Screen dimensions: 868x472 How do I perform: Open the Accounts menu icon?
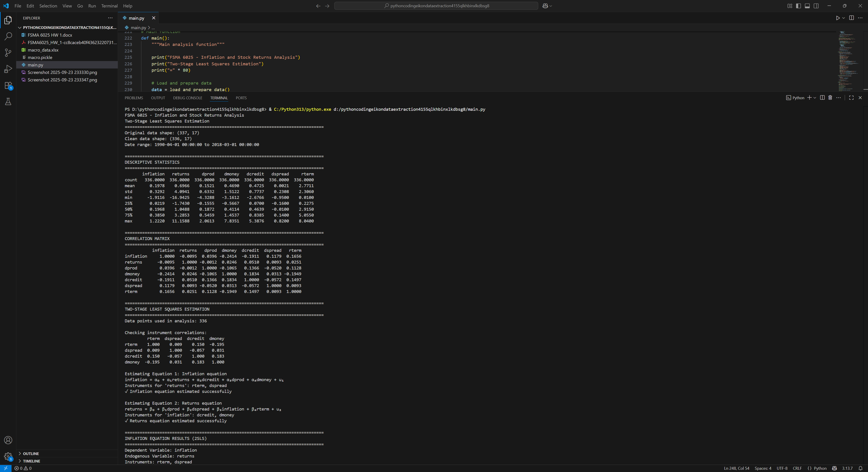pos(8,440)
